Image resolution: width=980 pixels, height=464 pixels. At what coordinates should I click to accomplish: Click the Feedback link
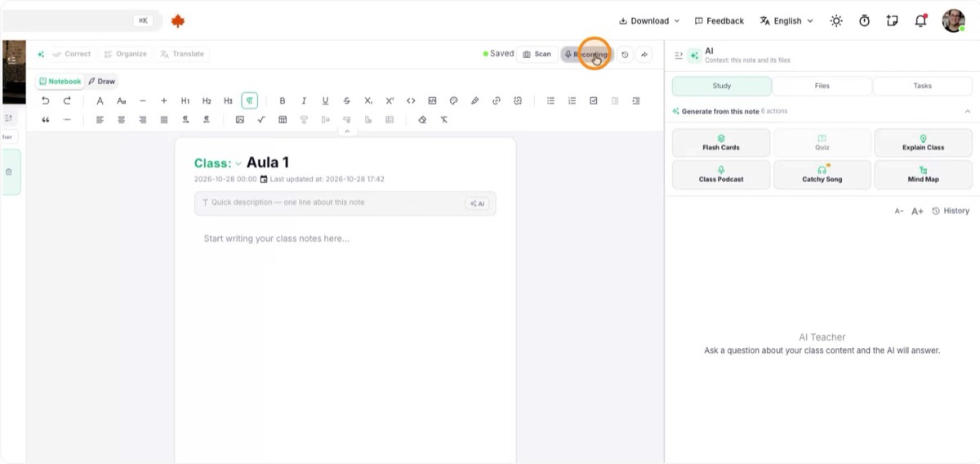coord(719,20)
